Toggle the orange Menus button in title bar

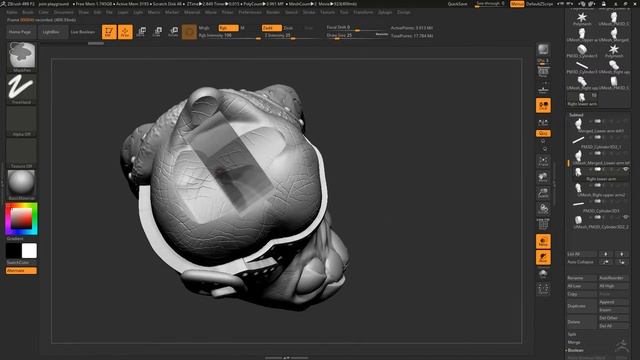click(x=517, y=4)
